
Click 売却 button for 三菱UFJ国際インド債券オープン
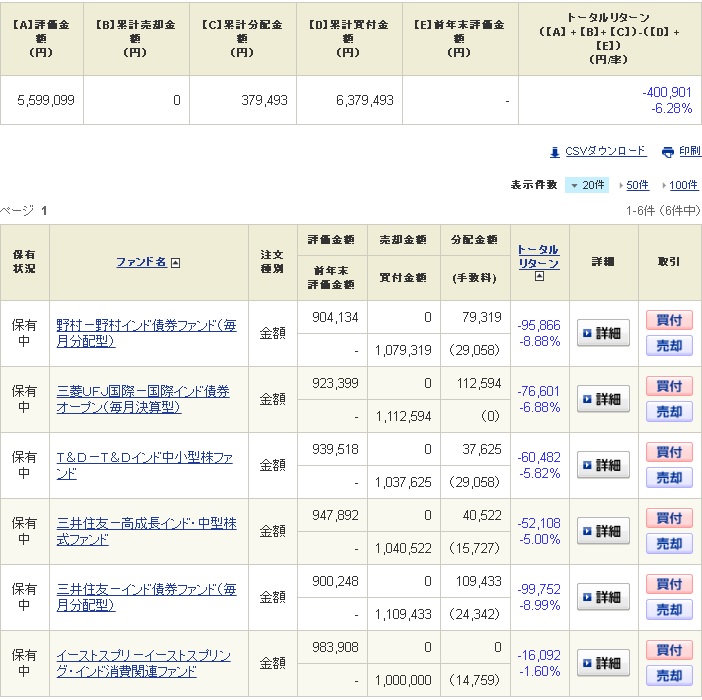(669, 412)
